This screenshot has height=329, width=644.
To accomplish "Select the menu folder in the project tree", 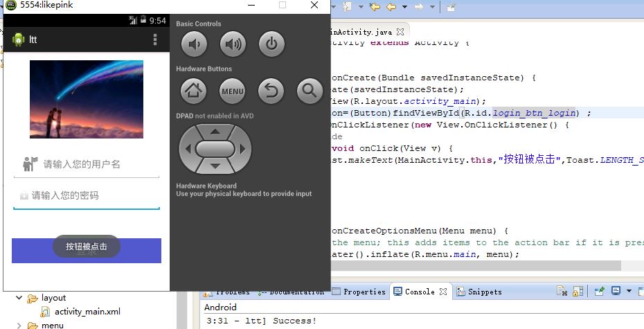I will coord(52,326).
